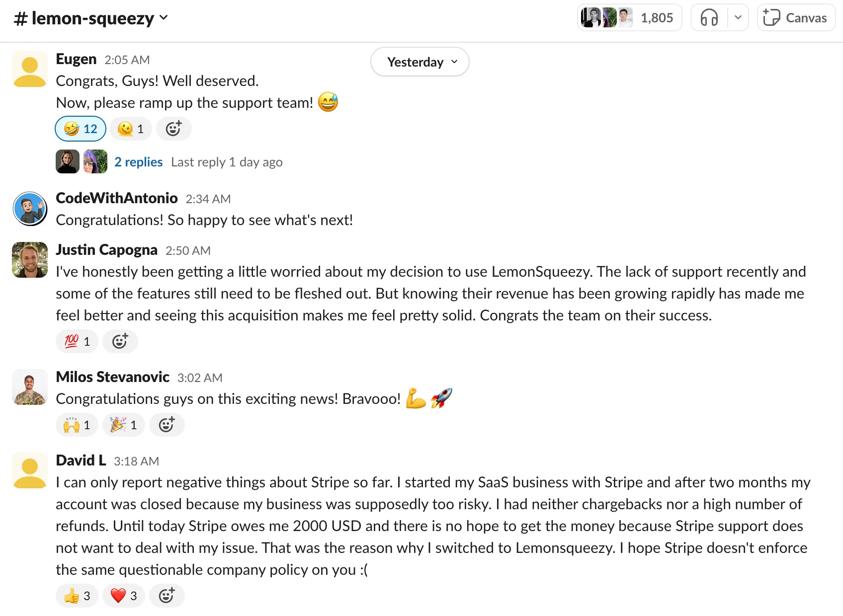Add a reaction to David L's message
The image size is (843, 616).
click(167, 595)
